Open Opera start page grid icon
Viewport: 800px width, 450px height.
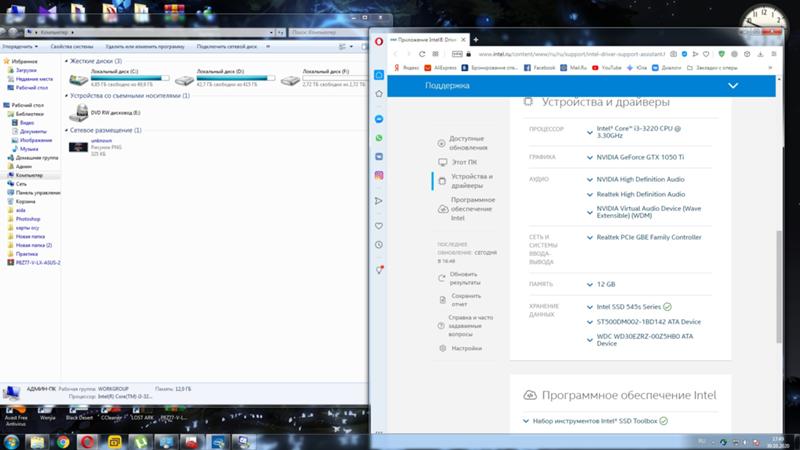coord(435,54)
